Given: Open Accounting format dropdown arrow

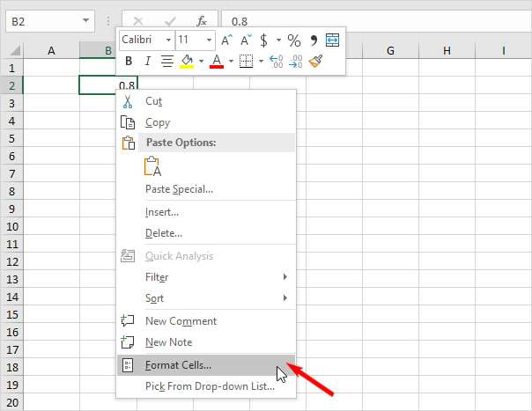Looking at the screenshot, I should 278,40.
